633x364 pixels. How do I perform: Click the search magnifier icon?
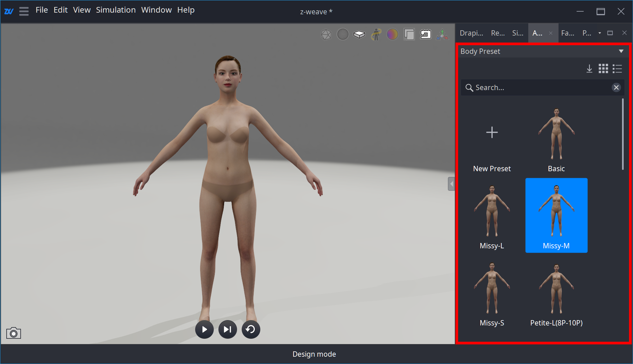469,87
